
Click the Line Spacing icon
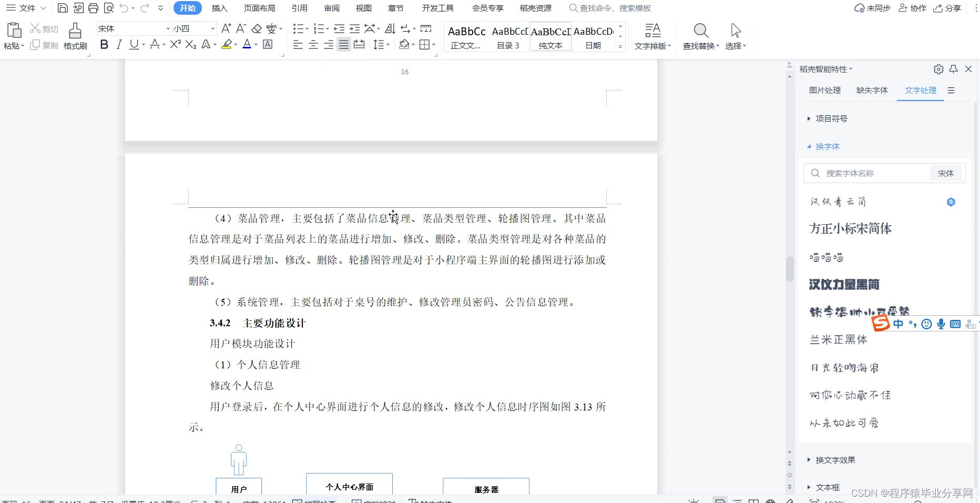[379, 45]
